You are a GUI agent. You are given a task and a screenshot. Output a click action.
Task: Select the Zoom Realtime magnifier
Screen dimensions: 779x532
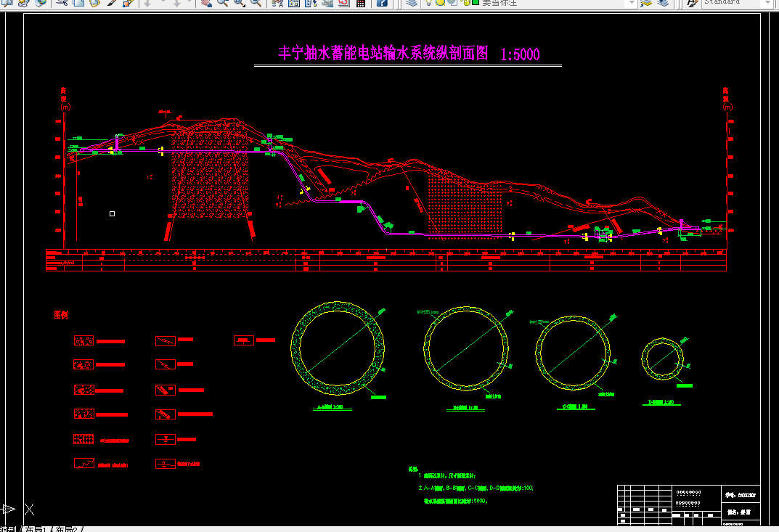coord(222,2)
